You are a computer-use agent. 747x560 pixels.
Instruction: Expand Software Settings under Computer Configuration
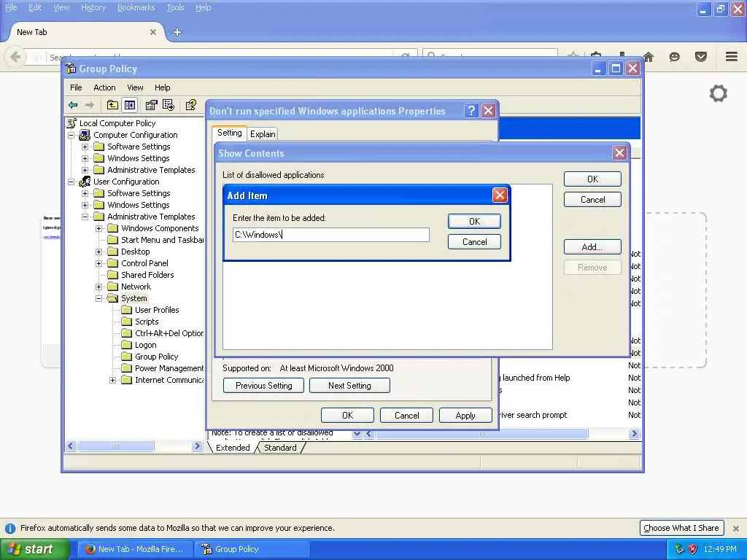[85, 147]
